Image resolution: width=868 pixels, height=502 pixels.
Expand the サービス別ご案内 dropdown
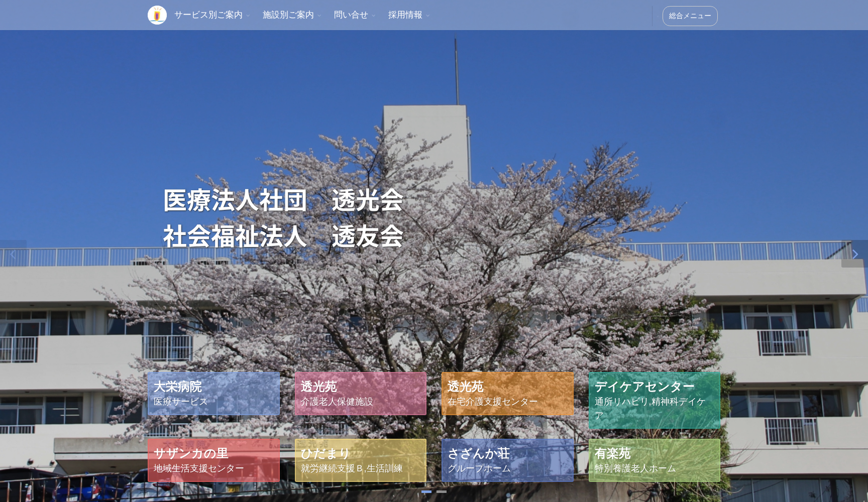pos(247,16)
